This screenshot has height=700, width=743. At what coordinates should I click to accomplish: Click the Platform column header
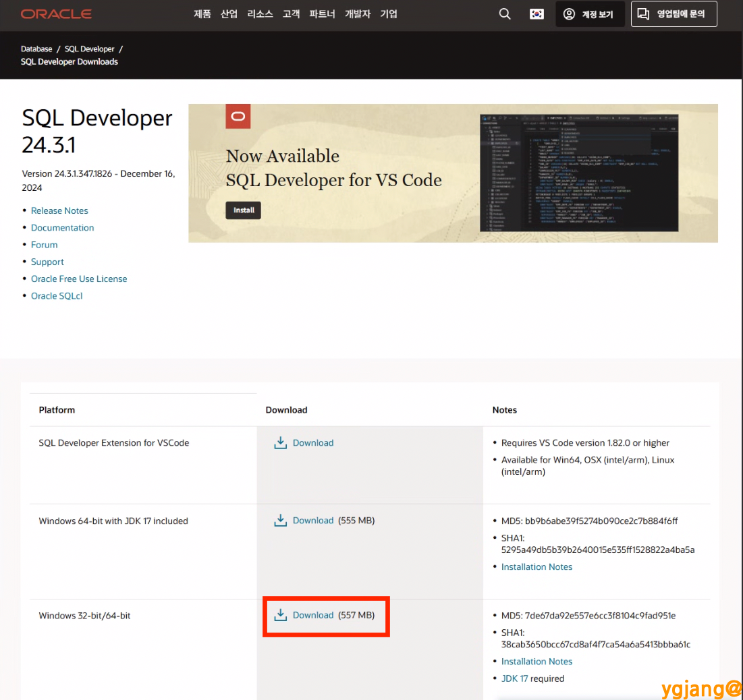57,410
